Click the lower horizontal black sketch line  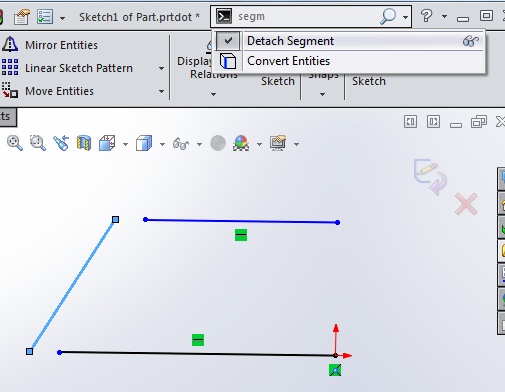tap(197, 354)
